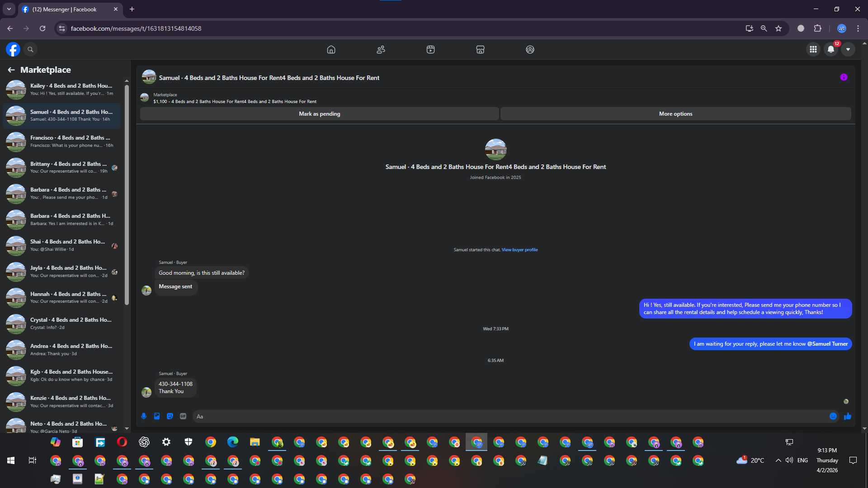Open the Opera browser from the taskbar
868x488 pixels.
[x=122, y=442]
